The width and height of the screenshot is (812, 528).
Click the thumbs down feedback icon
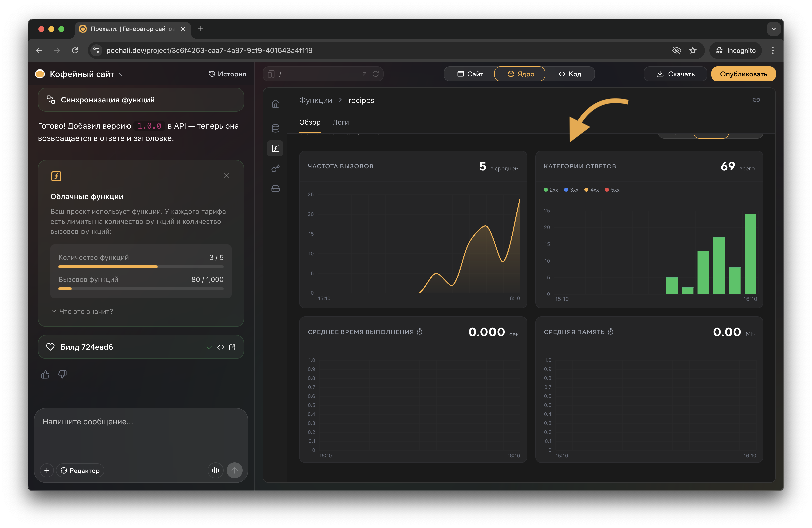[x=62, y=374]
